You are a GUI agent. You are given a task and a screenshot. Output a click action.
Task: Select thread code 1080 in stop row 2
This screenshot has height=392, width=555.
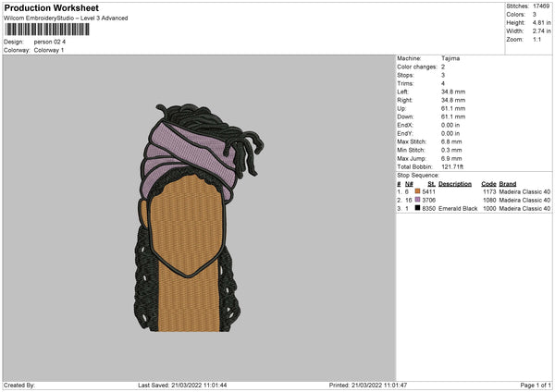pos(489,201)
